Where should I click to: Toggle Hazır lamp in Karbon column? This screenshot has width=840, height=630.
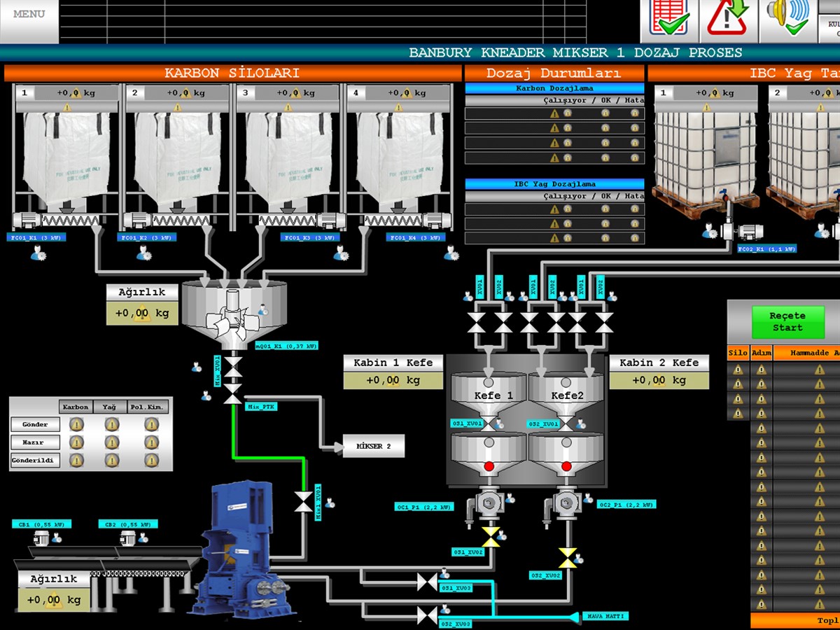(76, 442)
